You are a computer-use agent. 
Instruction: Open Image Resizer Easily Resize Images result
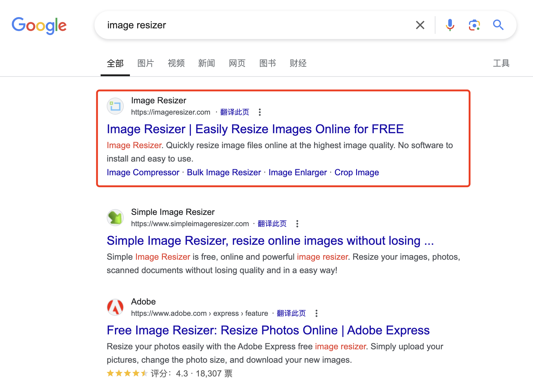point(255,129)
